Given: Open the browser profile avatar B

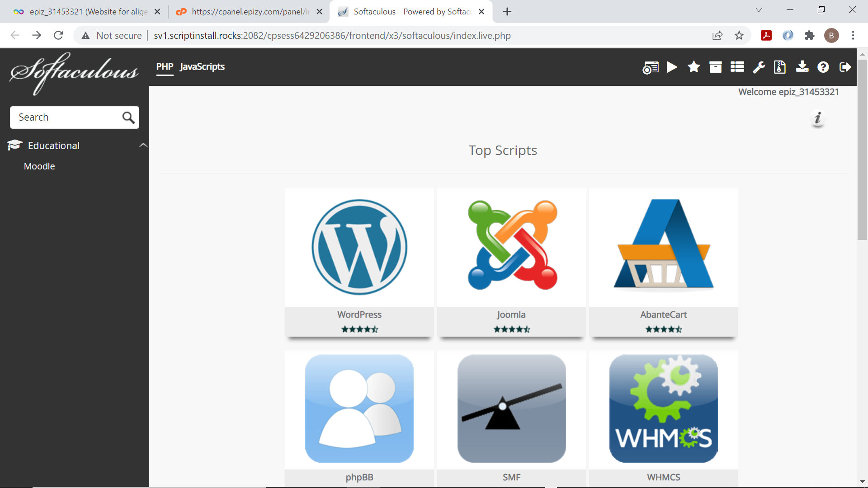Looking at the screenshot, I should [x=831, y=35].
